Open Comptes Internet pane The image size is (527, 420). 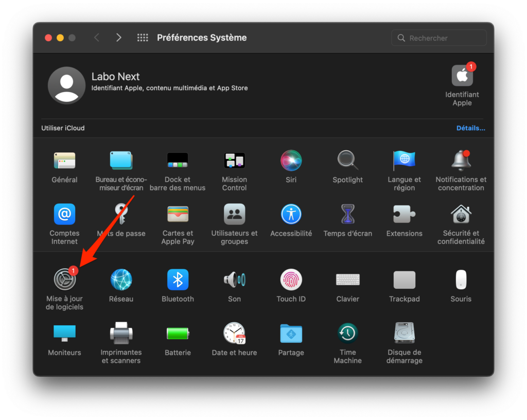64,214
